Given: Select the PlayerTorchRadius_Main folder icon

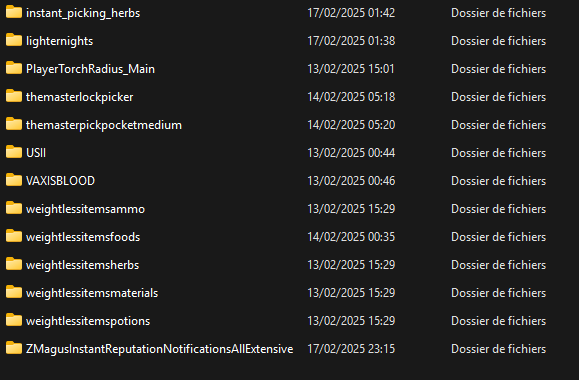Looking at the screenshot, I should 14,68.
